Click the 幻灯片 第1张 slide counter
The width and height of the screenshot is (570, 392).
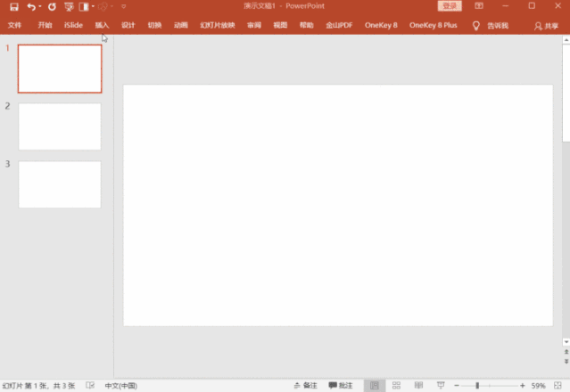(38, 386)
